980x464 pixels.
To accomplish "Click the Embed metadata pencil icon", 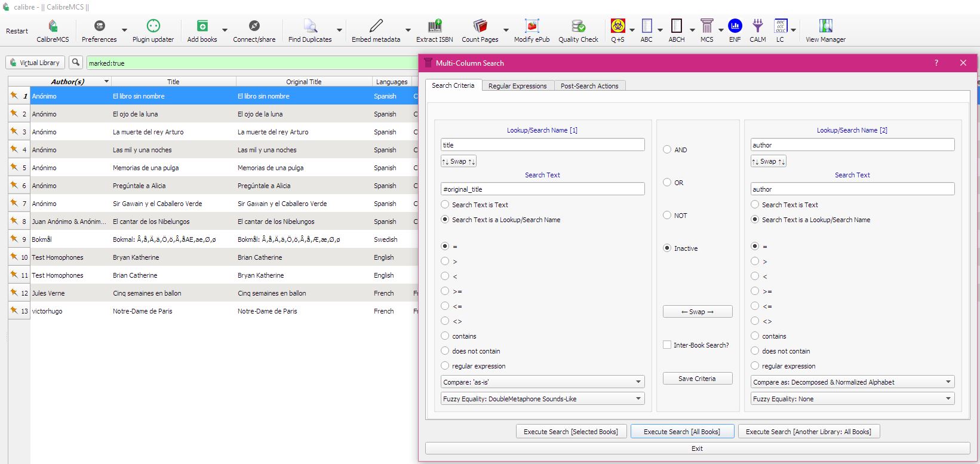I will click(x=376, y=27).
